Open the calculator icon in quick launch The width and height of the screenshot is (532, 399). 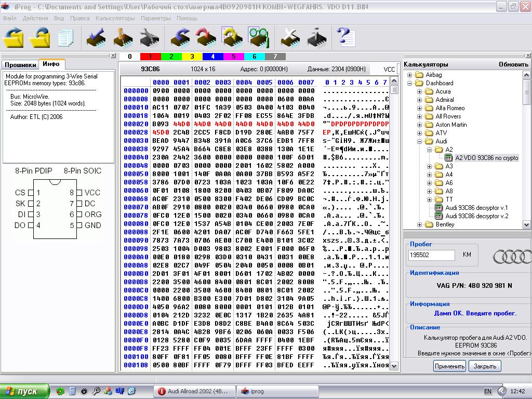click(x=72, y=391)
